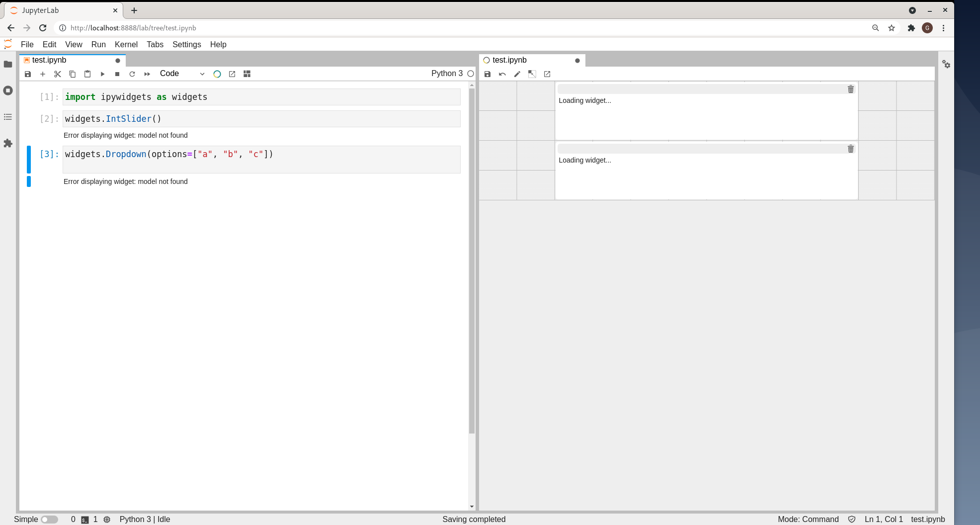Restart the kernel and run all cells

147,74
